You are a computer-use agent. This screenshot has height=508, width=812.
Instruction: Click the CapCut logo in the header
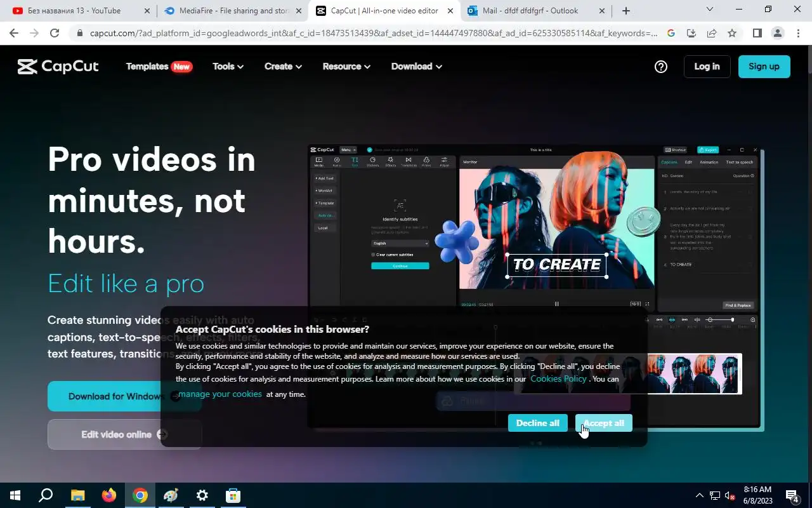(58, 67)
